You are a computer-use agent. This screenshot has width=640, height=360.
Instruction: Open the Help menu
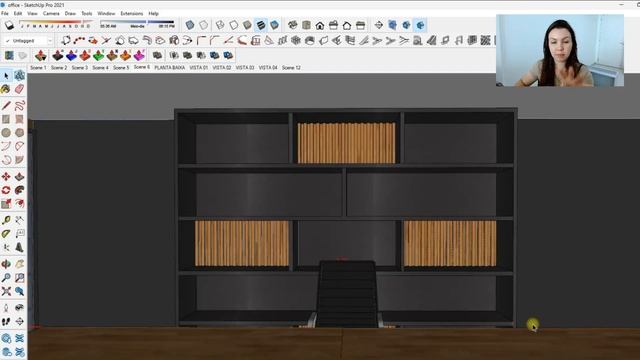[x=153, y=13]
